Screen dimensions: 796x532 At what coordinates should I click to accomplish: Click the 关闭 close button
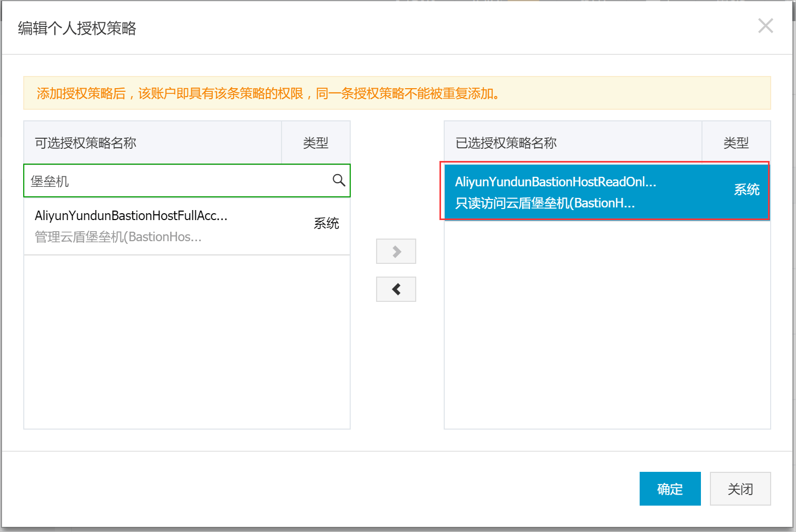point(740,489)
